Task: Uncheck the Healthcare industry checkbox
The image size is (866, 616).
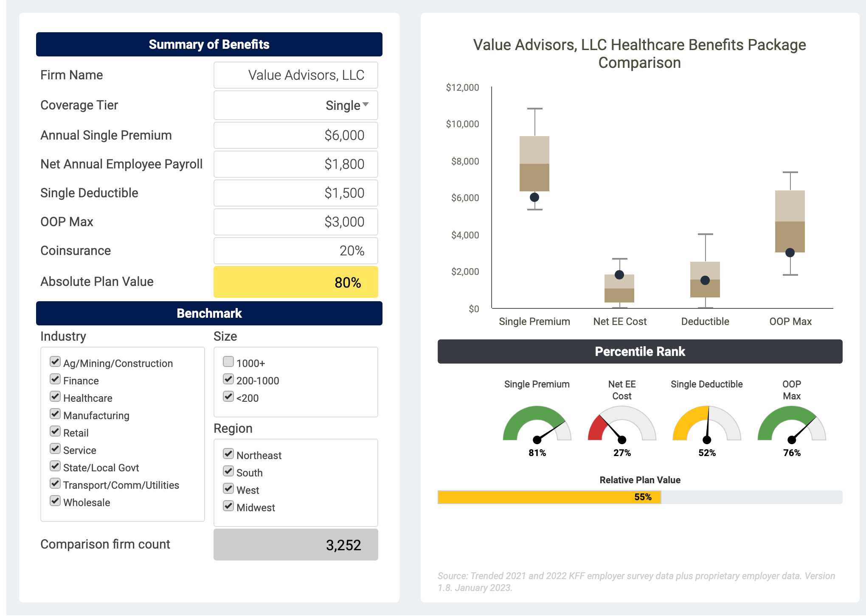Action: point(55,397)
